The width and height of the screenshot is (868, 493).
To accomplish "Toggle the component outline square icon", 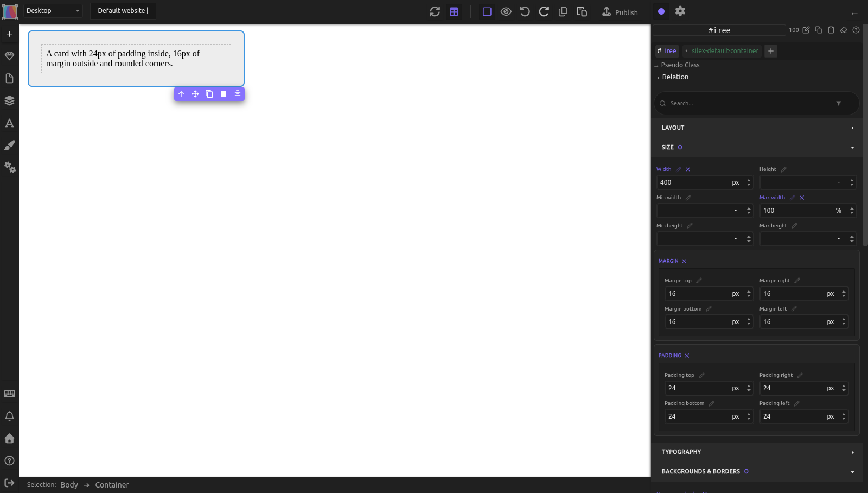I will pyautogui.click(x=487, y=11).
